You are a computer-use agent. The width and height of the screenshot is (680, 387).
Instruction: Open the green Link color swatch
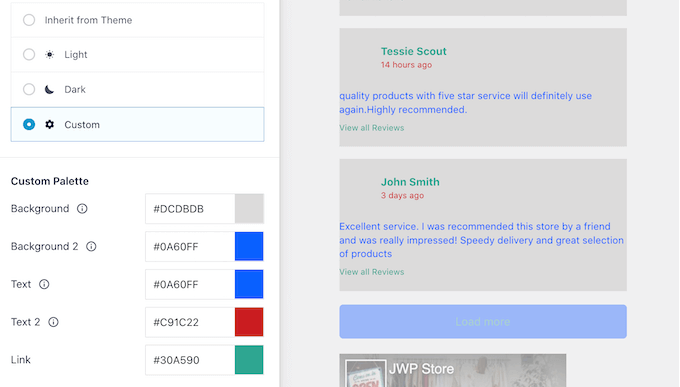click(x=249, y=360)
